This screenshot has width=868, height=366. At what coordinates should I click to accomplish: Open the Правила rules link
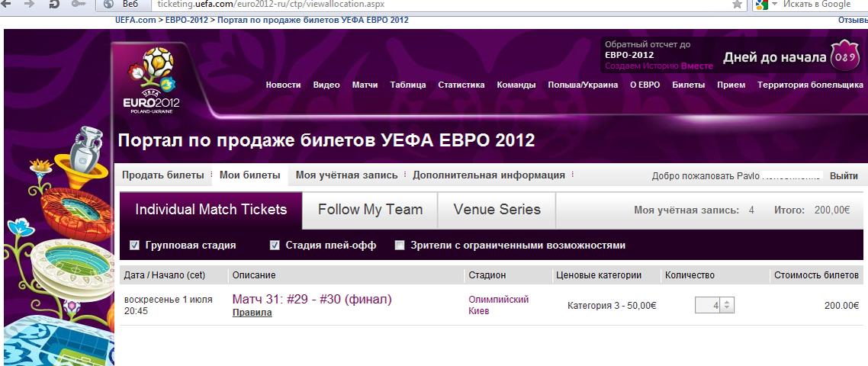click(252, 313)
